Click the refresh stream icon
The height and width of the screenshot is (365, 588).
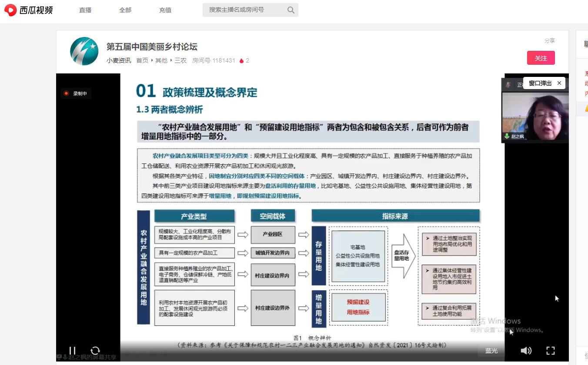point(95,350)
